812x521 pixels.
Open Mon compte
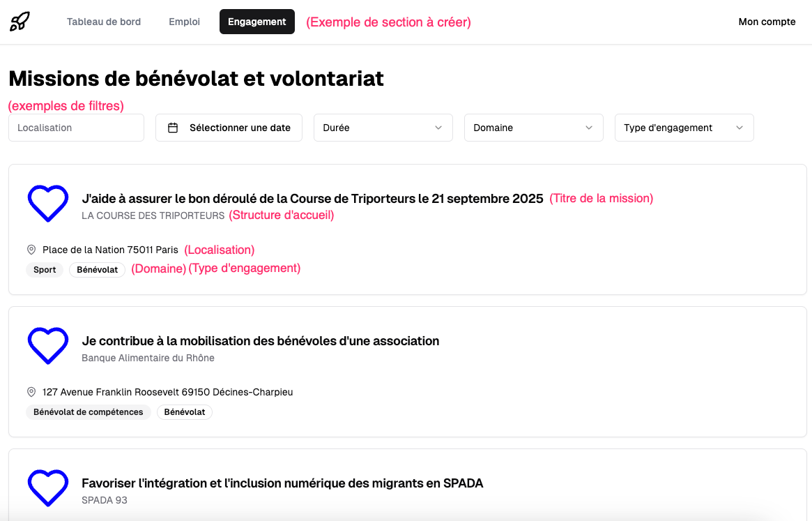(767, 22)
